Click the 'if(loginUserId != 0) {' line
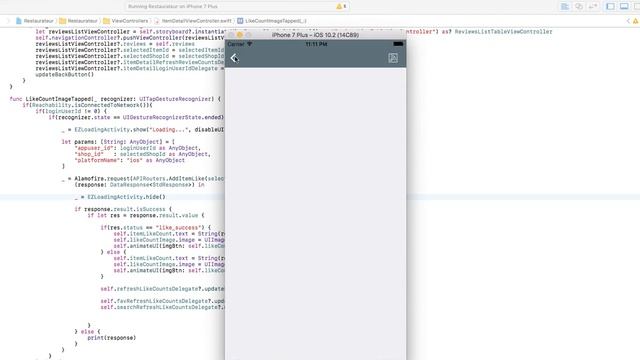 tap(71, 111)
